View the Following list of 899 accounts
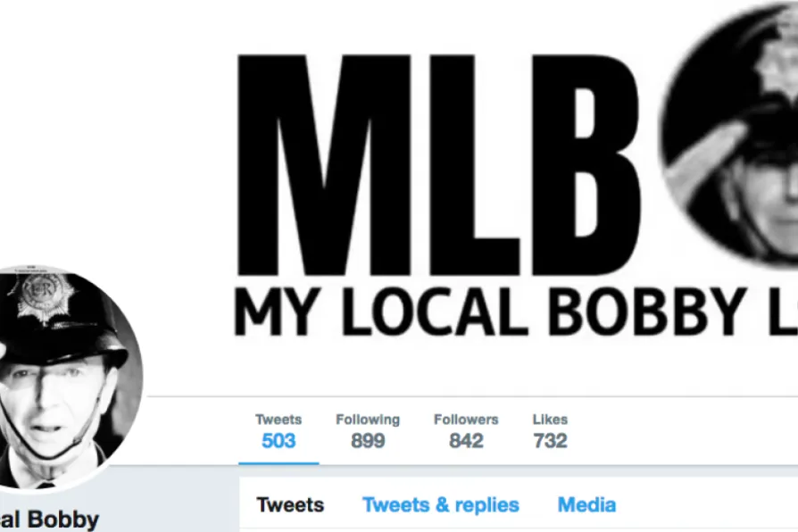798x532 pixels. [x=368, y=431]
